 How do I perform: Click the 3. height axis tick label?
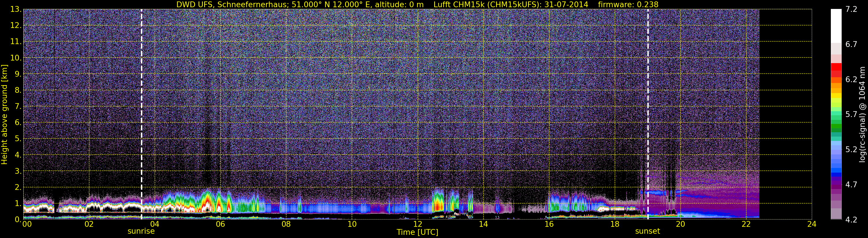point(18,171)
